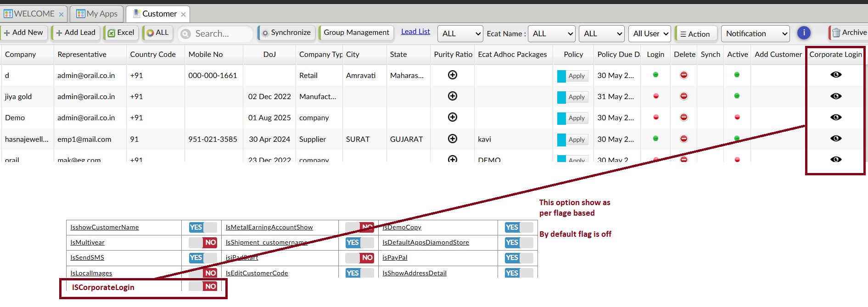Open the Ecat Name dropdown

tap(551, 33)
